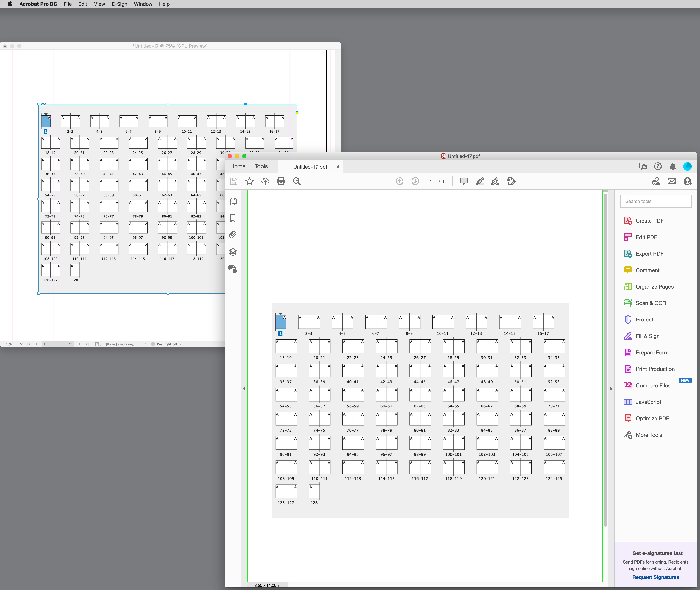Select the highlighter pen tool
700x590 pixels.
[480, 181]
